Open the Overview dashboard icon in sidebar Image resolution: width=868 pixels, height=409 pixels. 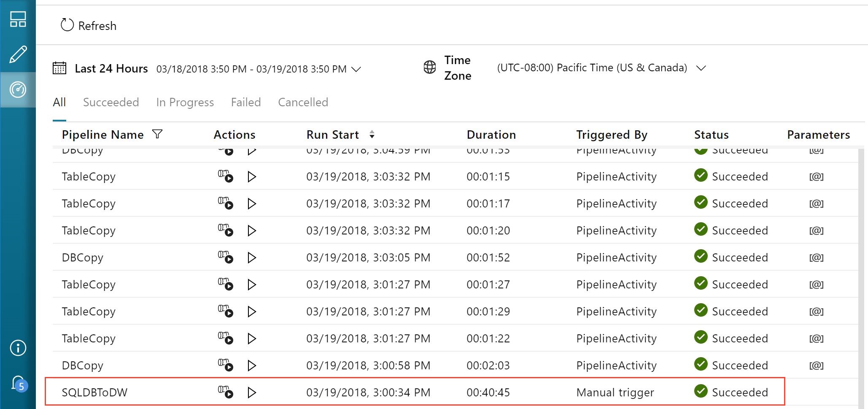click(18, 19)
